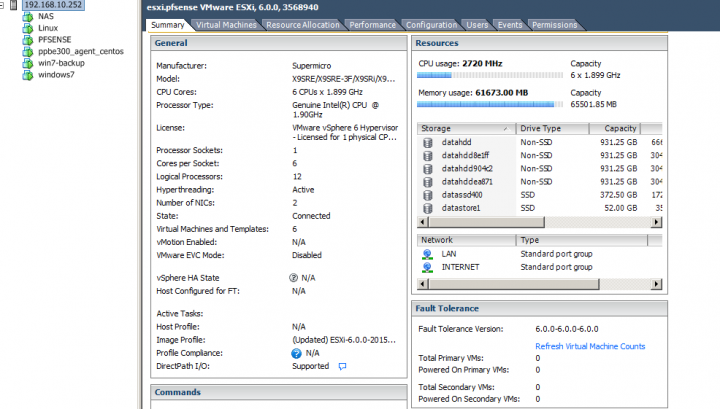Select the PFSENSE virtual machine label

tap(55, 40)
